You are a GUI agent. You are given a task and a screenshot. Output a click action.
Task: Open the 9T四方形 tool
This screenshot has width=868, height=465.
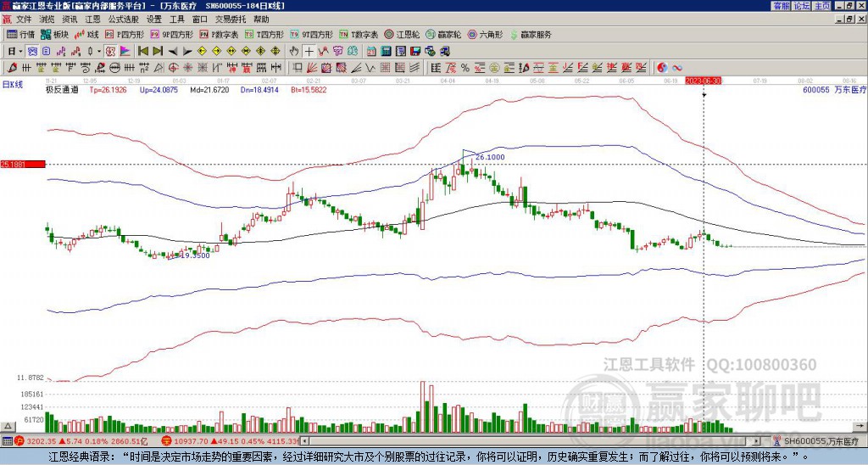(x=311, y=34)
